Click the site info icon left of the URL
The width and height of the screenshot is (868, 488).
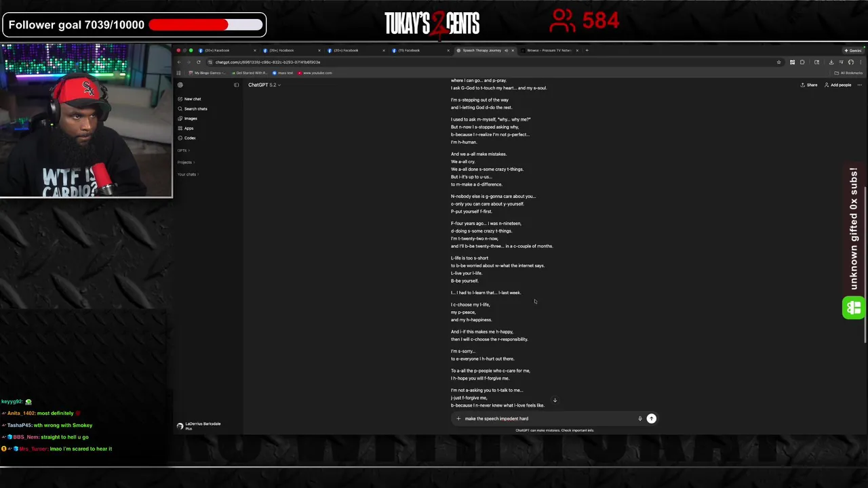point(210,62)
